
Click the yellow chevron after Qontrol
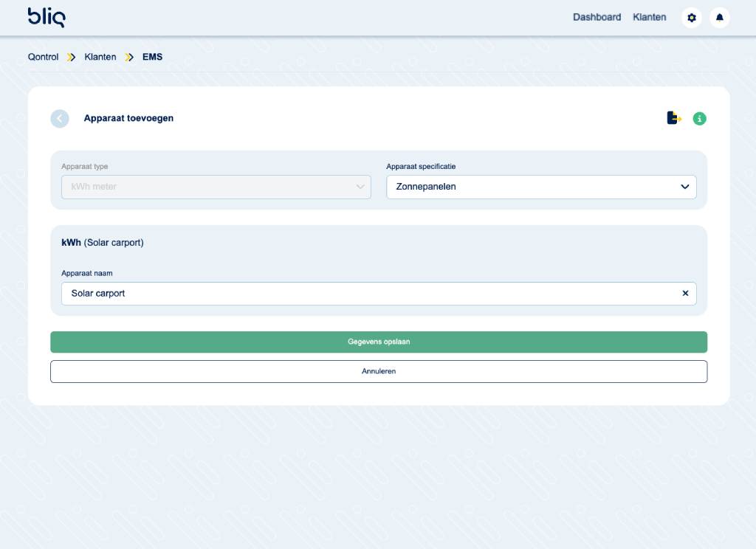(72, 57)
